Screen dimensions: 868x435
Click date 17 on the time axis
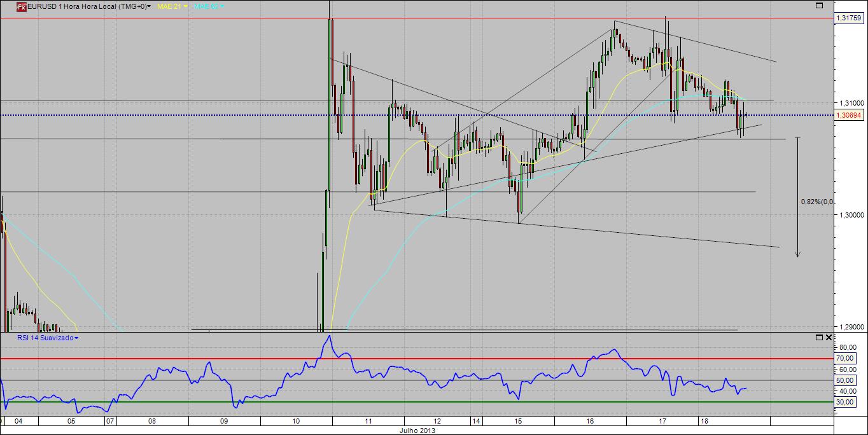point(662,421)
